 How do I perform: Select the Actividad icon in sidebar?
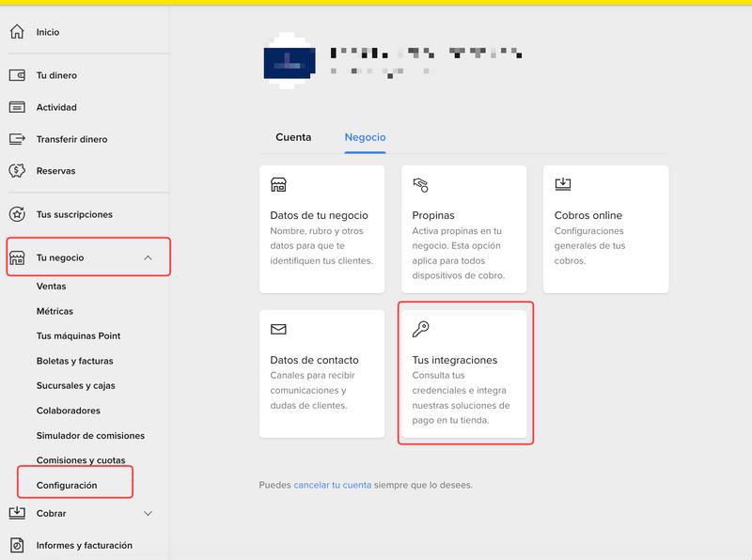(16, 107)
